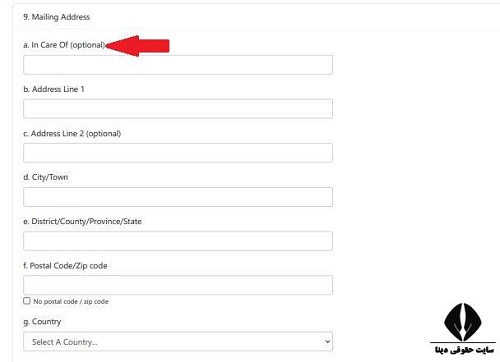This screenshot has height=362, width=500.
Task: Click into the Address Line 1 field
Action: click(x=178, y=109)
